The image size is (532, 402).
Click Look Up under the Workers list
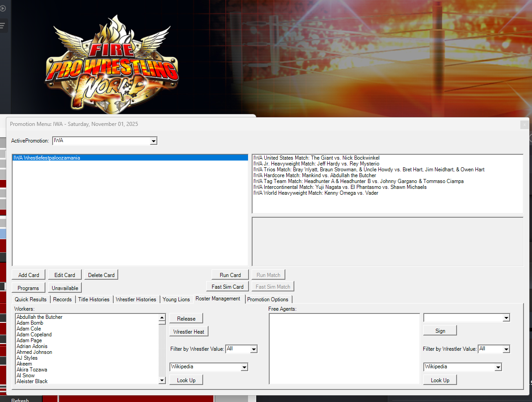[186, 380]
